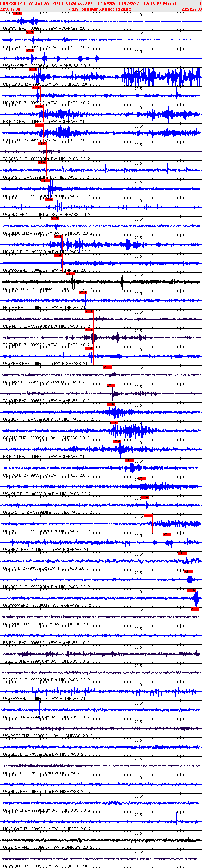Viewport: 202px width, 868px height.
Task: Select the red pick flag on UW RADR trace
Action: (x=195, y=609)
